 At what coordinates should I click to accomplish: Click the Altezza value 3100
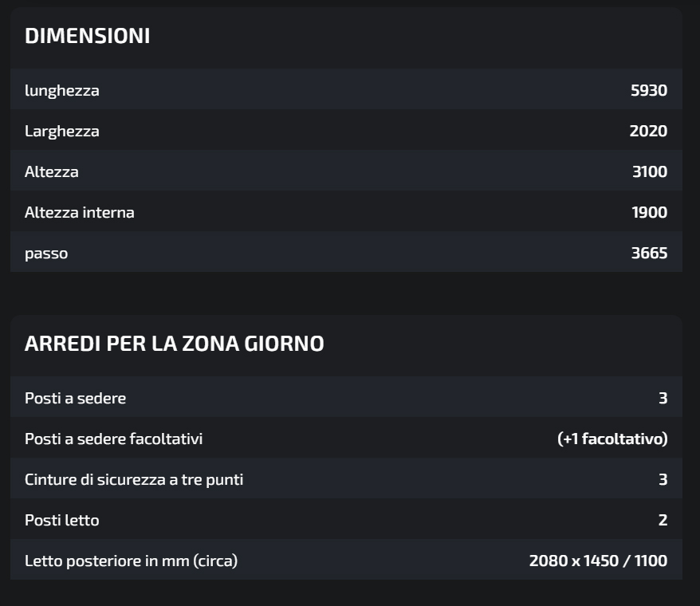tap(649, 171)
